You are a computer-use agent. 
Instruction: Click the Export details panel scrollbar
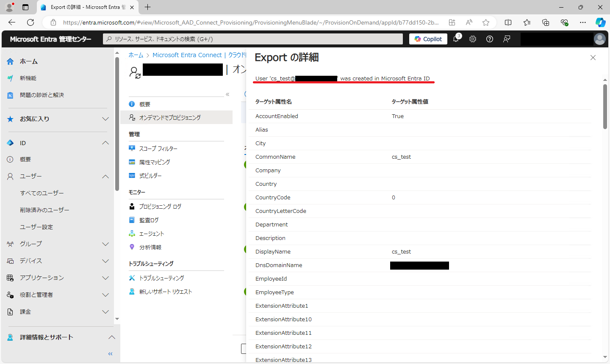click(x=605, y=107)
